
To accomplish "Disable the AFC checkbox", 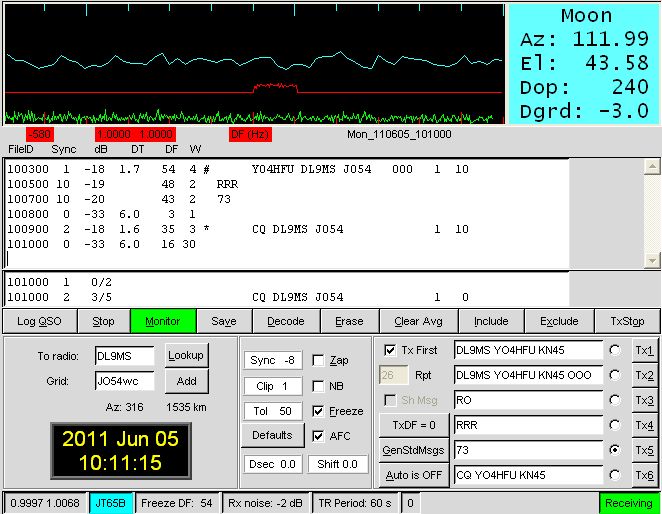I will click(318, 436).
